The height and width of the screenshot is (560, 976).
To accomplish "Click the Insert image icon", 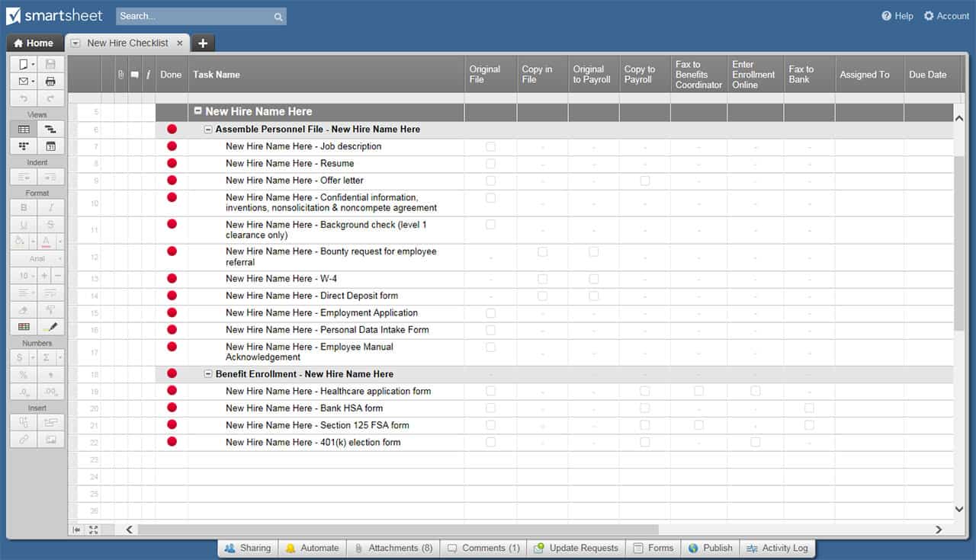I will tap(50, 440).
